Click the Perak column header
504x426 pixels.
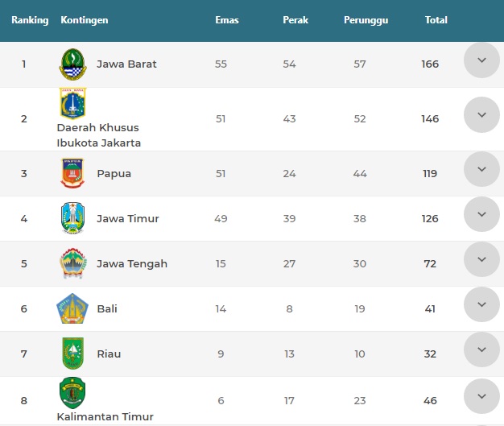click(x=295, y=20)
